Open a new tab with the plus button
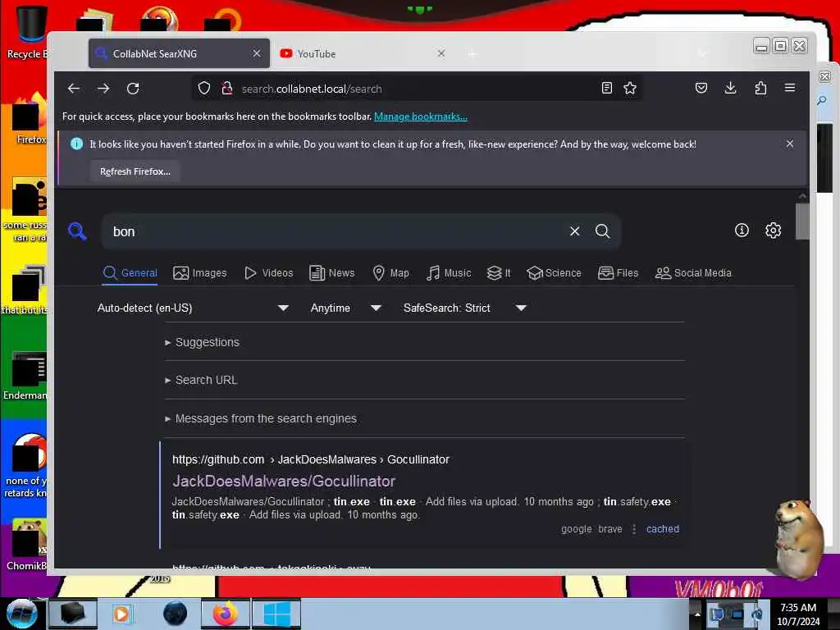This screenshot has height=630, width=840. (x=472, y=54)
